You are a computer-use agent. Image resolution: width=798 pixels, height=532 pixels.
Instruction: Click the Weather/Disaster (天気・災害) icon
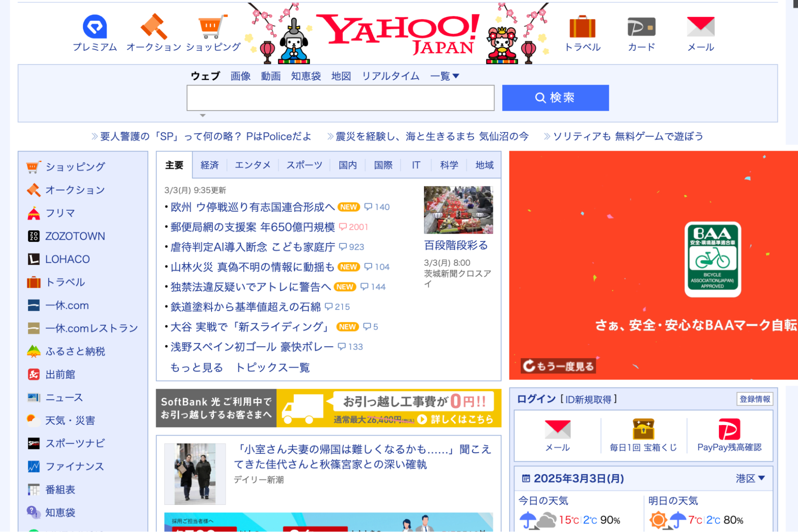[x=34, y=420]
